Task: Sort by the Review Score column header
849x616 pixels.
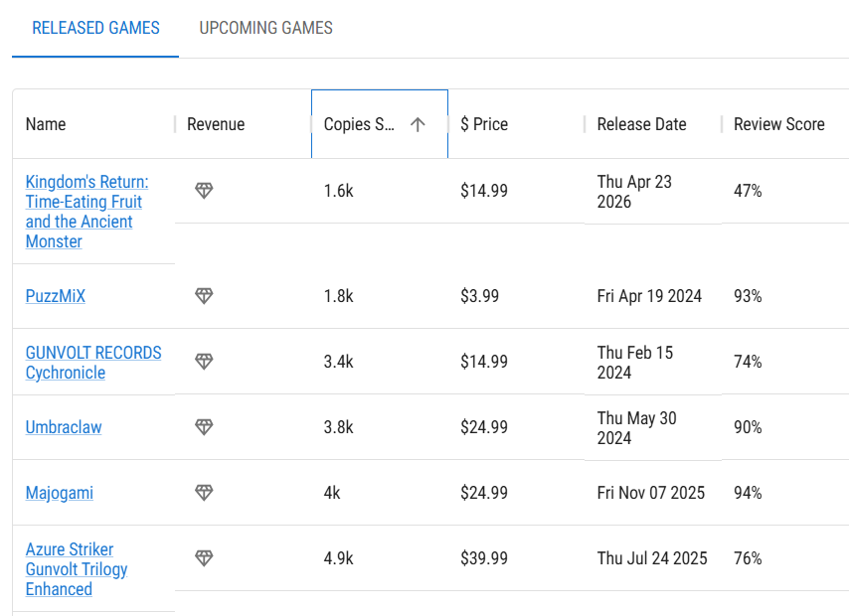Action: pyautogui.click(x=779, y=124)
